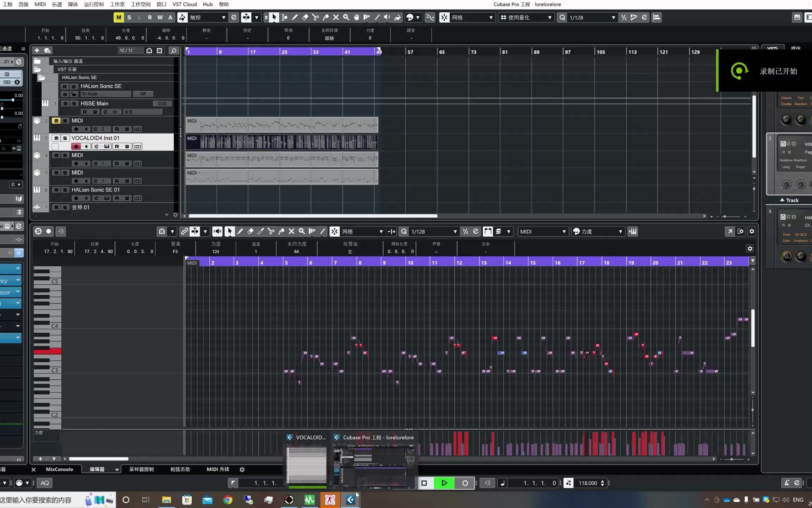The height and width of the screenshot is (508, 812).
Task: Mute the HALion Sonic SE 01 track
Action: (x=56, y=190)
